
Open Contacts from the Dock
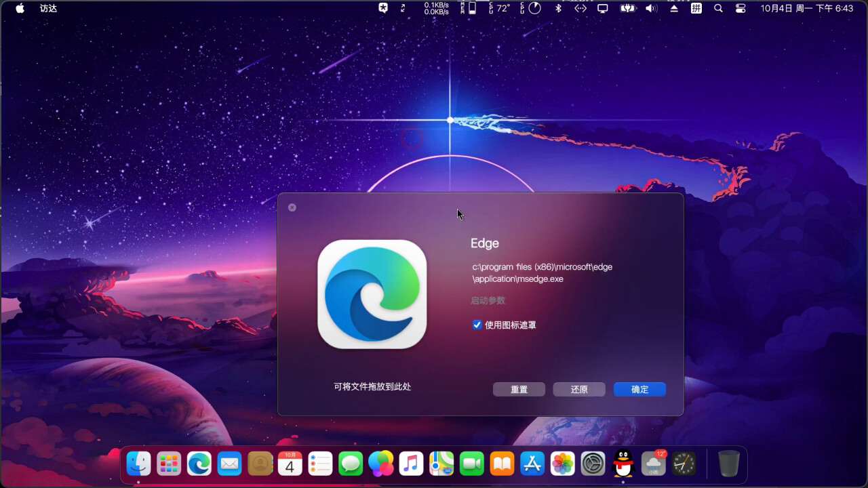click(x=260, y=464)
